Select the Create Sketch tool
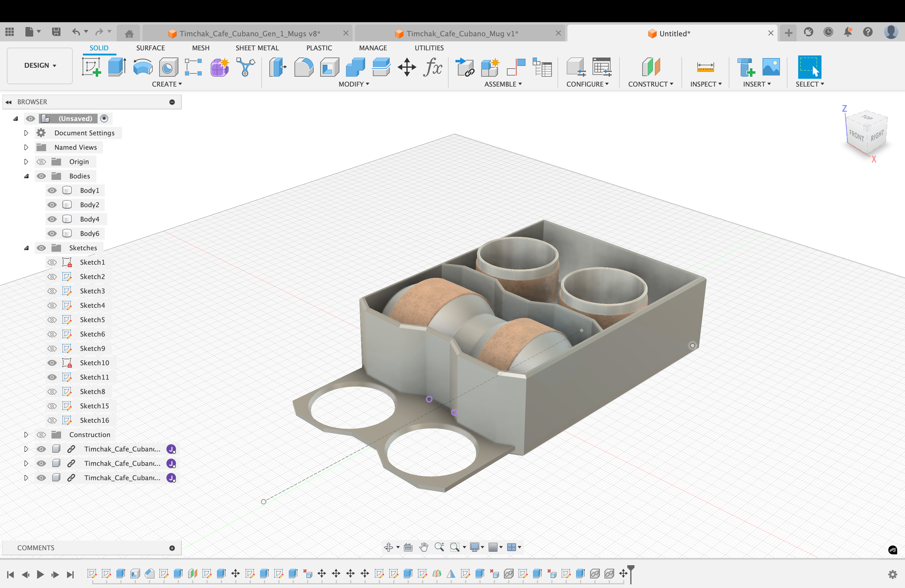Viewport: 905px width, 588px height. (91, 67)
